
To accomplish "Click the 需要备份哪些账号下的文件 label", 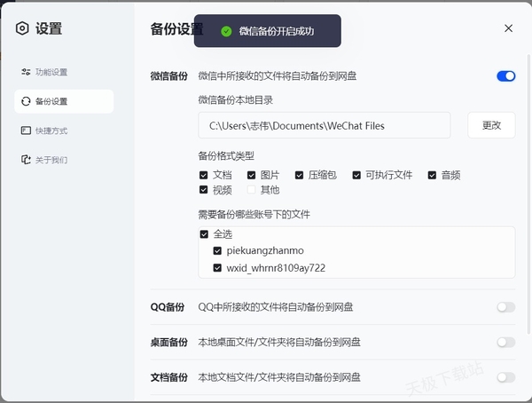I will pyautogui.click(x=254, y=215).
